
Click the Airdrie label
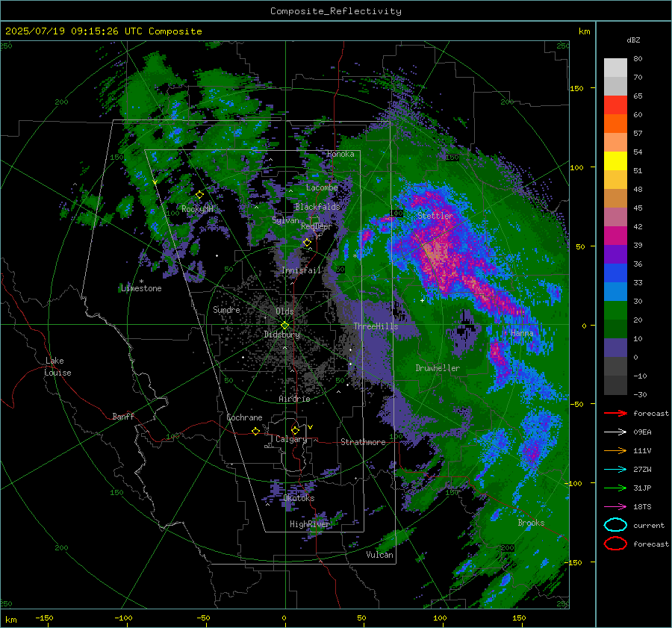coord(294,399)
